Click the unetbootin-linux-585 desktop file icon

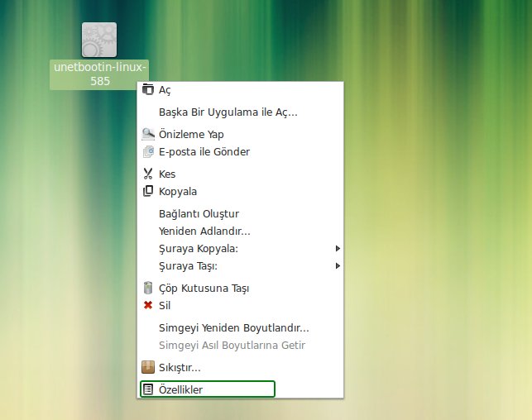point(99,40)
